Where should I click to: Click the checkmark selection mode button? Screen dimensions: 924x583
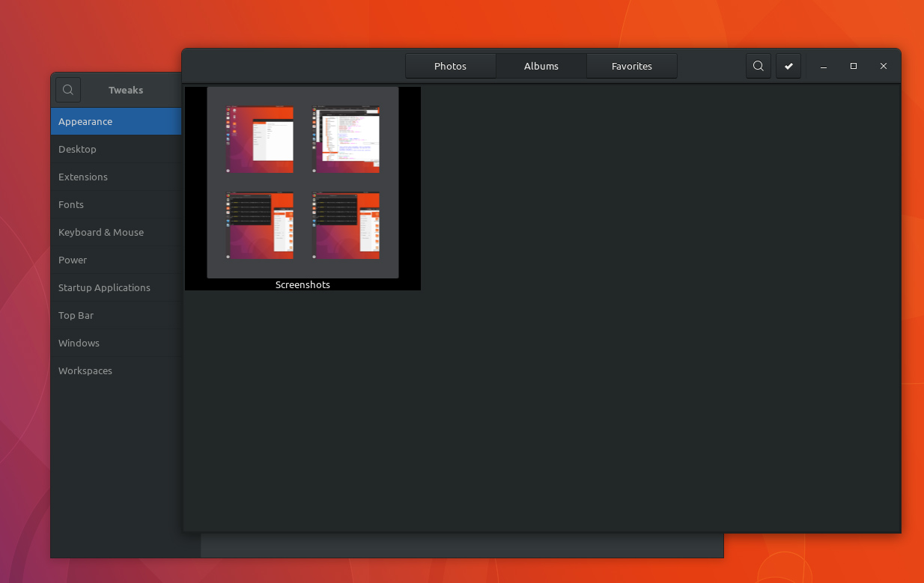click(x=788, y=66)
